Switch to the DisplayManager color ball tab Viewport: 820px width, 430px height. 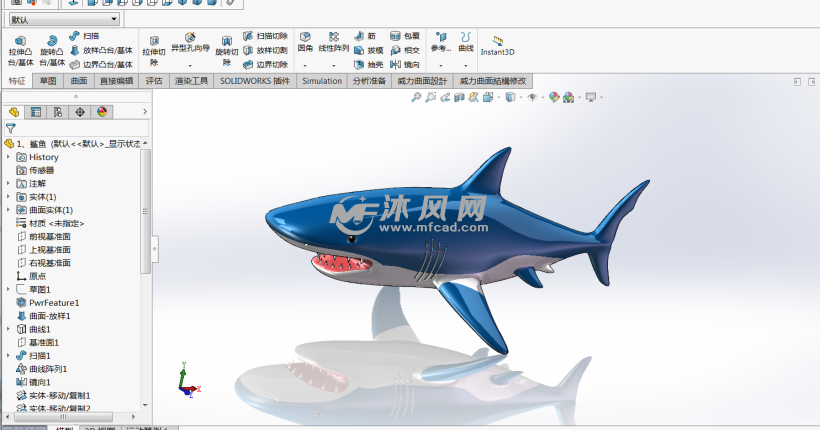tap(102, 112)
